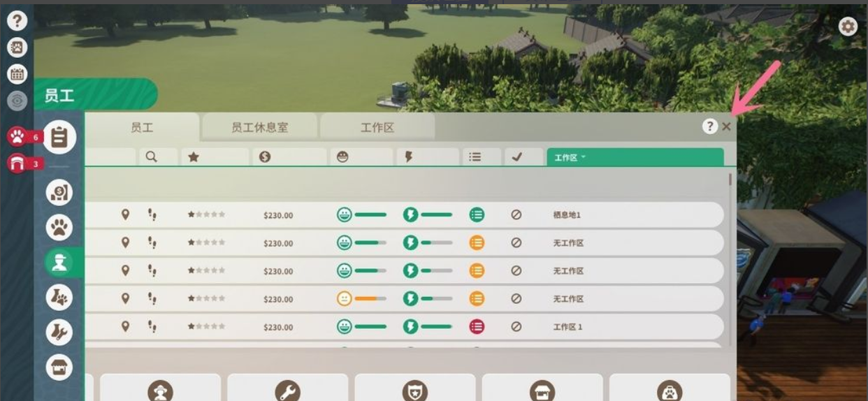Click the hire button with the paw icon
Screen dimensions: 868x401
click(x=670, y=388)
